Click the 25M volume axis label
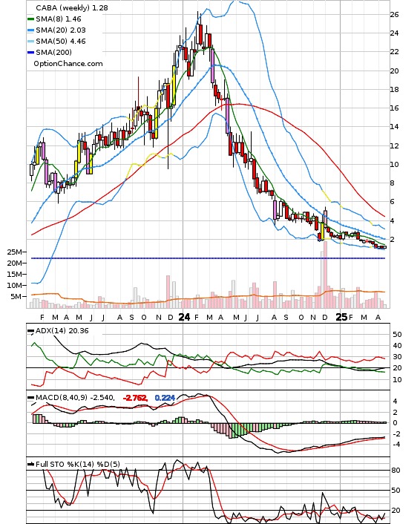Screen dimensions: 420x524 click(x=15, y=252)
